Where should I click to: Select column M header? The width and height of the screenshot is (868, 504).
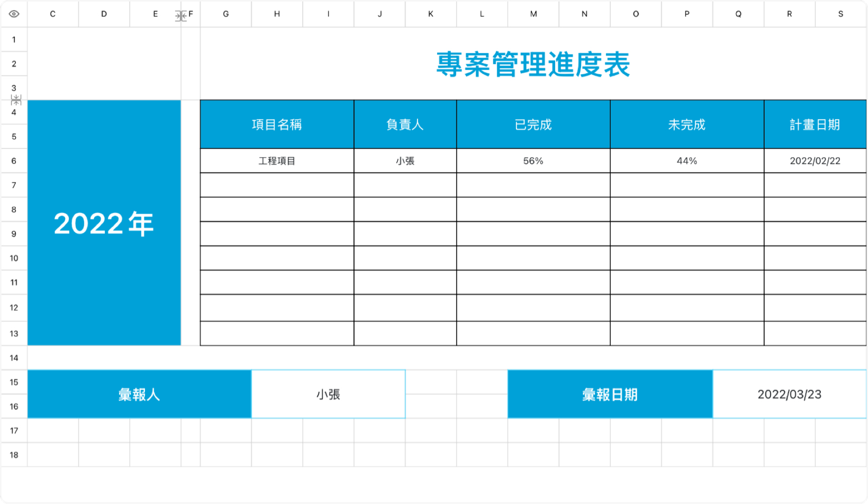coord(534,14)
